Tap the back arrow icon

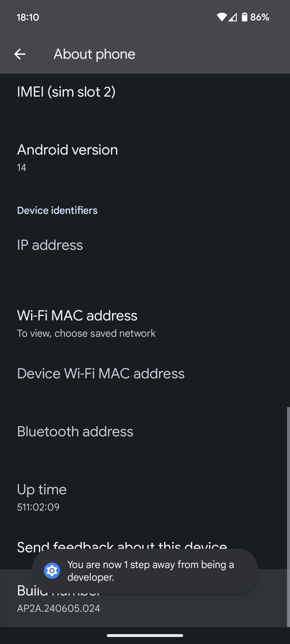point(20,54)
